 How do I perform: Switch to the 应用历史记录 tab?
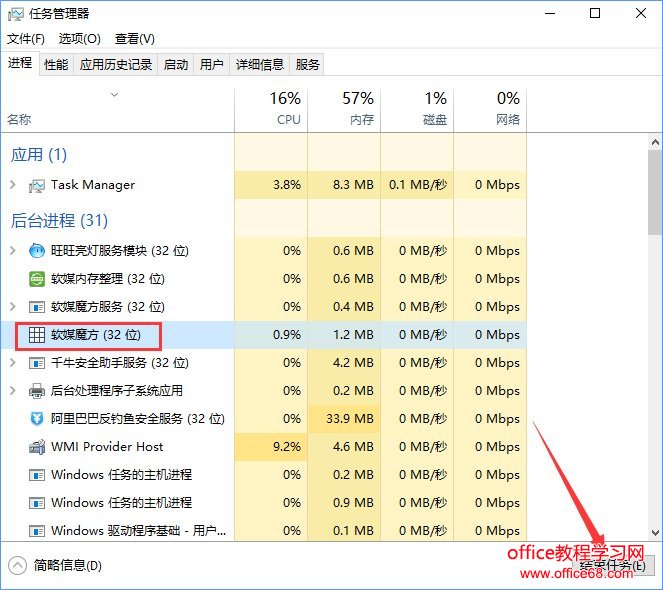116,65
